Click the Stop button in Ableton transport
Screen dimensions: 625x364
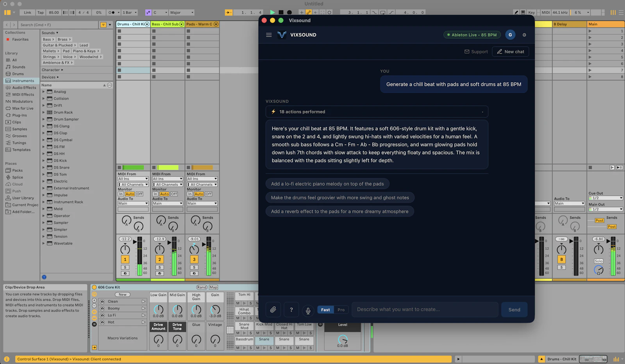click(281, 12)
